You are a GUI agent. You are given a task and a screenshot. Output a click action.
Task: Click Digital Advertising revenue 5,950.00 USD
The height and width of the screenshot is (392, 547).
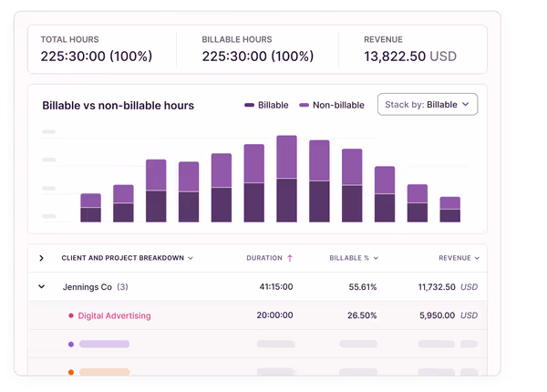point(449,315)
